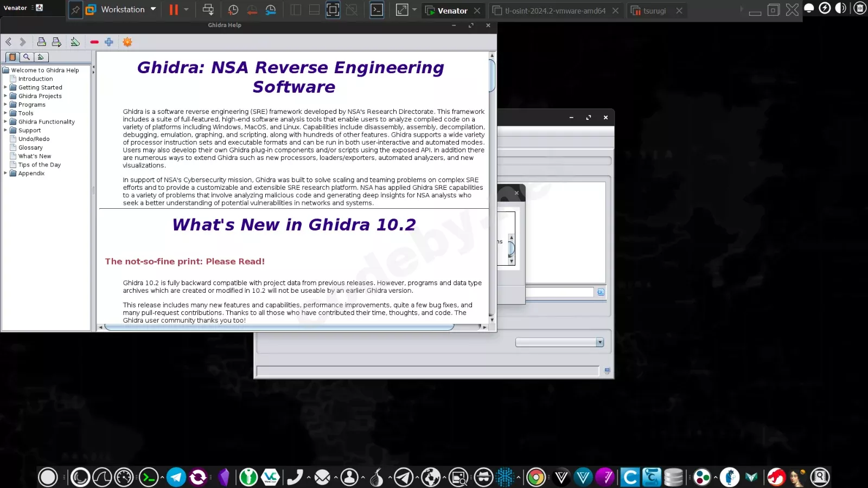Click the green pointer icon in help toolbar
The width and height of the screenshot is (868, 488).
click(x=75, y=42)
